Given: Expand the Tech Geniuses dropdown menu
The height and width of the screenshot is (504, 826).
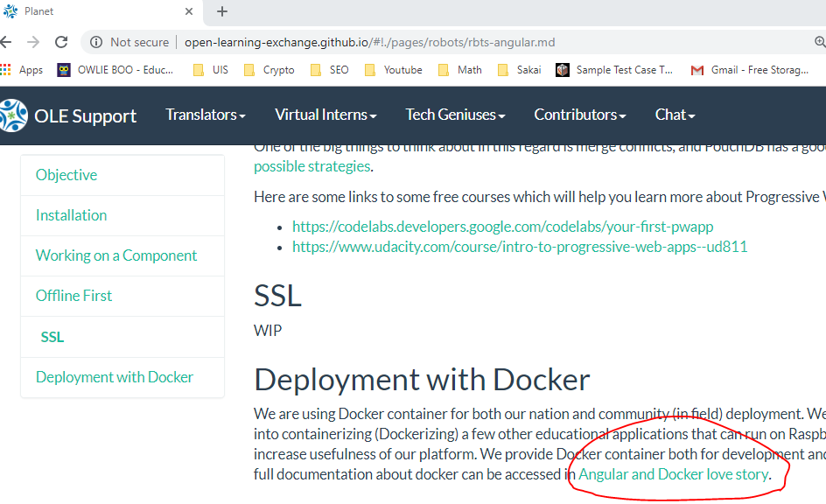Looking at the screenshot, I should click(455, 115).
